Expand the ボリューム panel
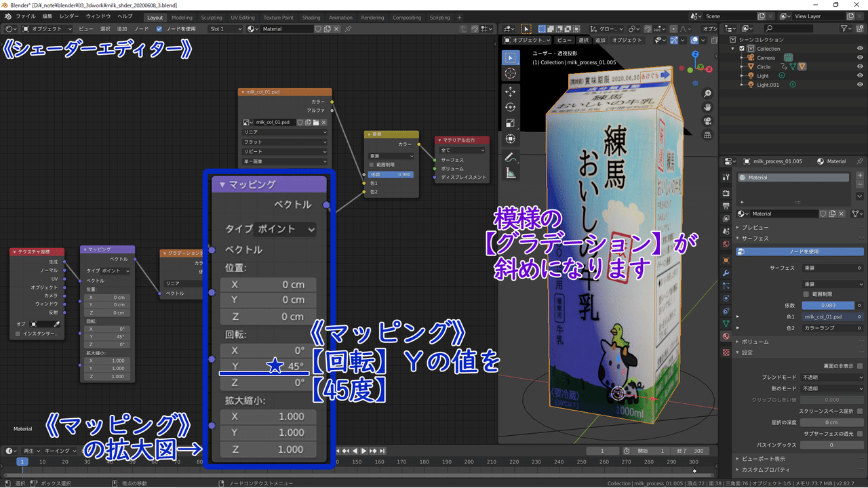Screen dimensions: 868x488 click(756, 342)
